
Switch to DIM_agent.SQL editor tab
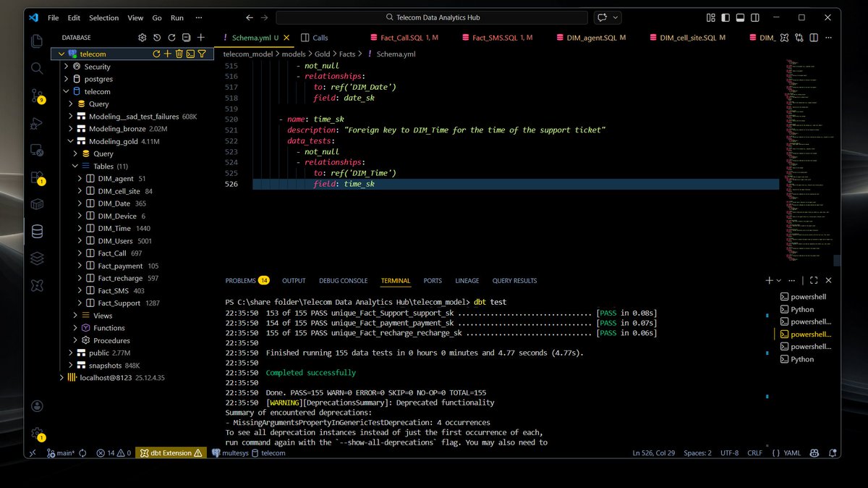point(592,38)
